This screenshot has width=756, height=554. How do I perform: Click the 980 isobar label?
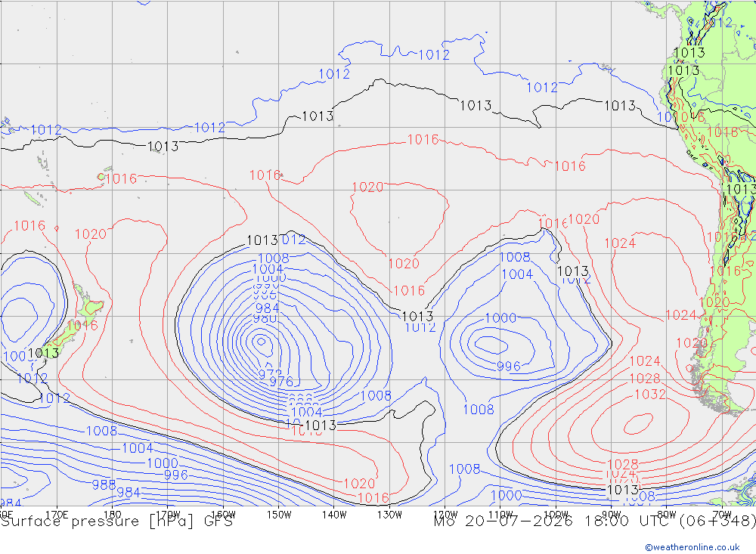click(x=265, y=319)
